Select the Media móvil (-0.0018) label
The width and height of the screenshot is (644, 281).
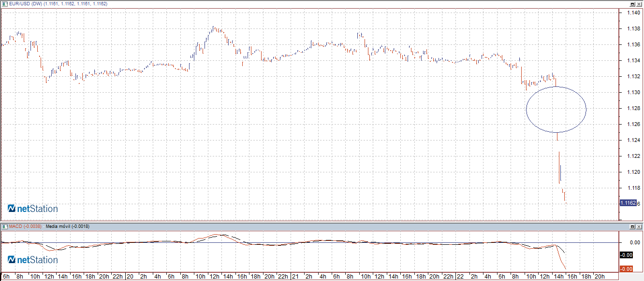[x=67, y=226]
